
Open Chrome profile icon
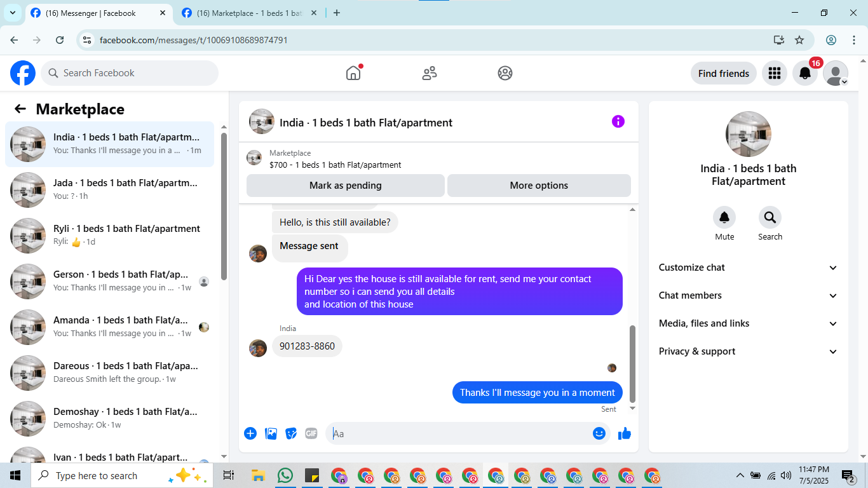tap(831, 40)
